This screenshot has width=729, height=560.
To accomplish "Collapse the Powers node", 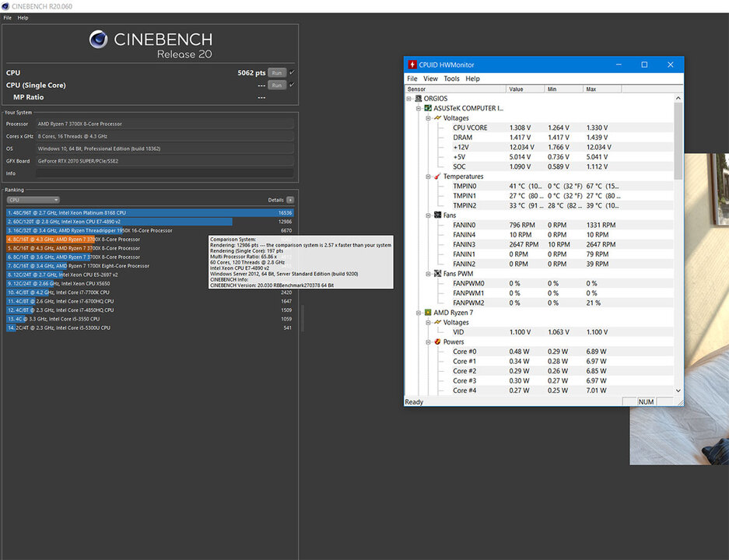I will [x=428, y=342].
